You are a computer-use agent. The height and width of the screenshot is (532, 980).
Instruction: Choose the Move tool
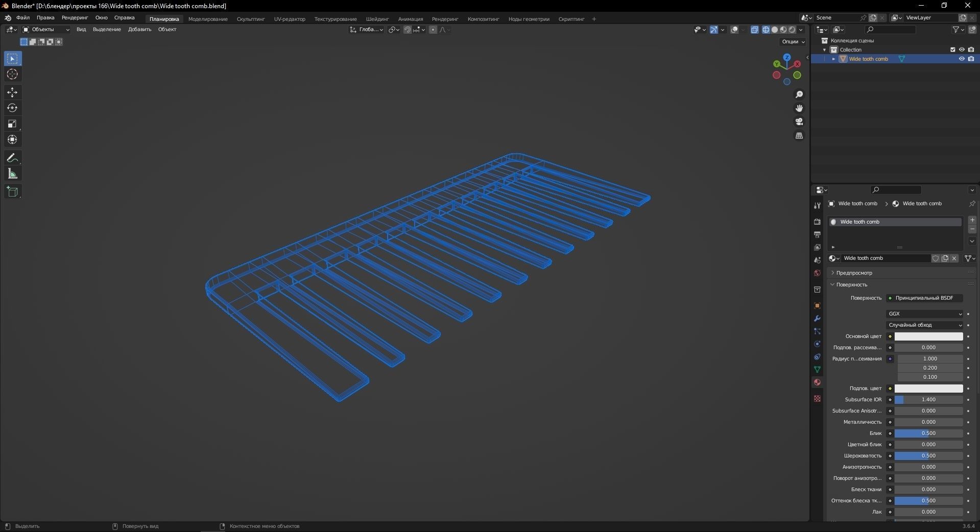pyautogui.click(x=13, y=92)
